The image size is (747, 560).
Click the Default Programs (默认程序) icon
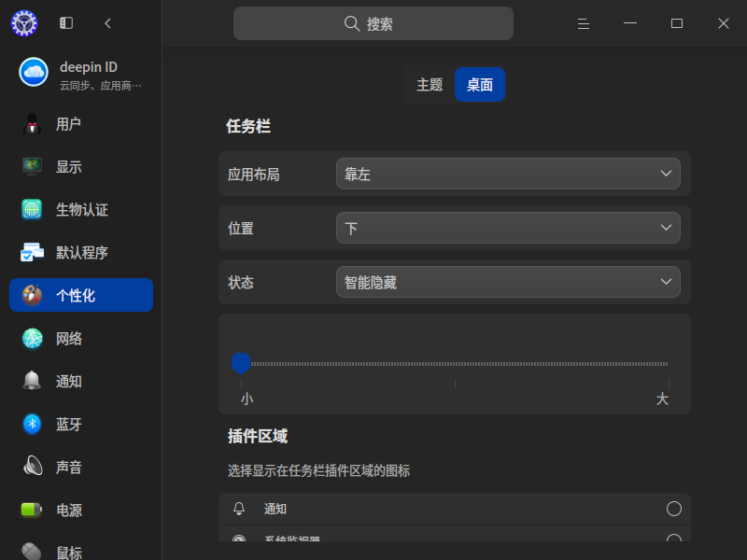32,252
